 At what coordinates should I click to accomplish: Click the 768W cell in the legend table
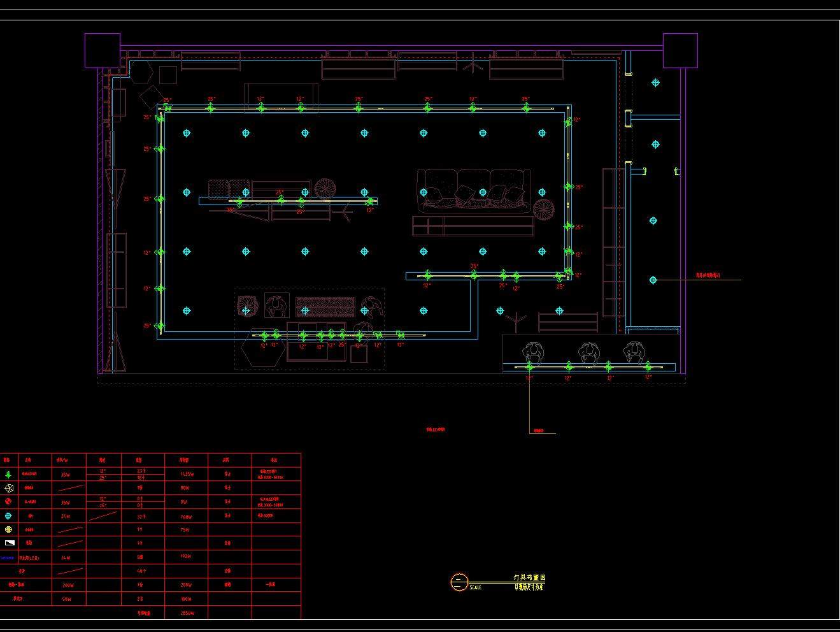click(186, 517)
